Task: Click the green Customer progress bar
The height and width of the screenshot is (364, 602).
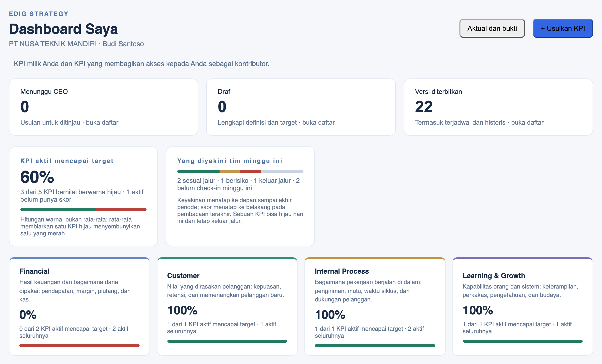Action: 227,341
